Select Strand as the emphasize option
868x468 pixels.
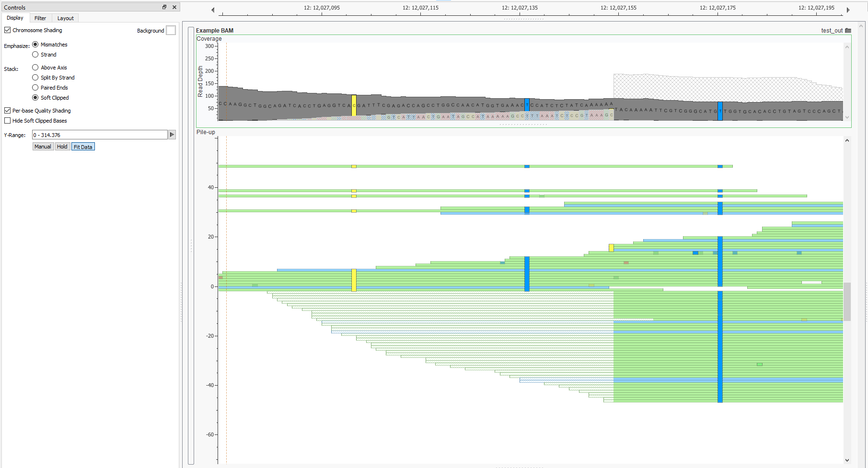coord(35,54)
